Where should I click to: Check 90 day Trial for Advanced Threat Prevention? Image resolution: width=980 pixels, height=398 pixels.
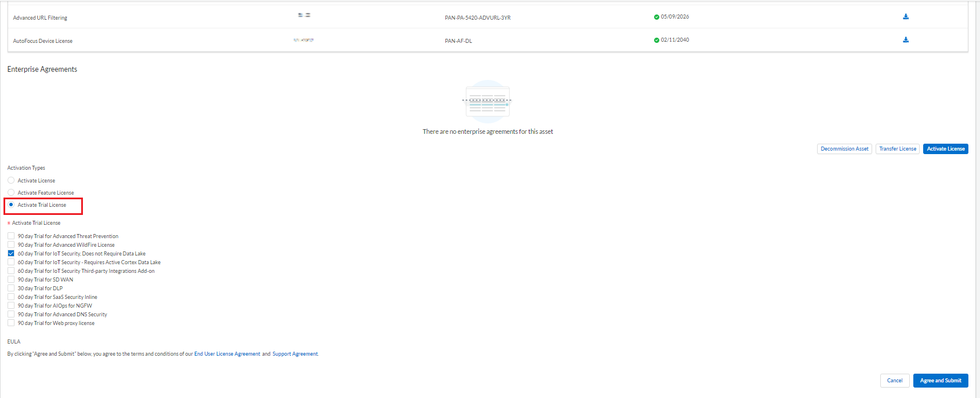coord(11,236)
